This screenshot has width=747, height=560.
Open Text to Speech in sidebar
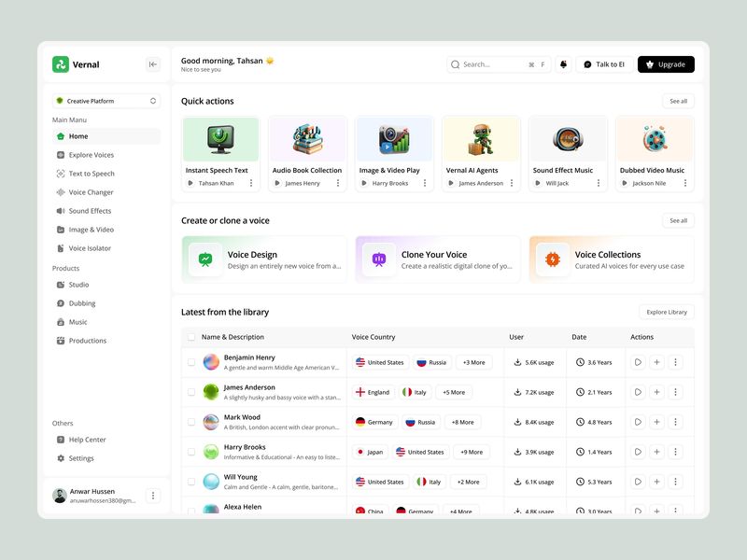(106, 174)
